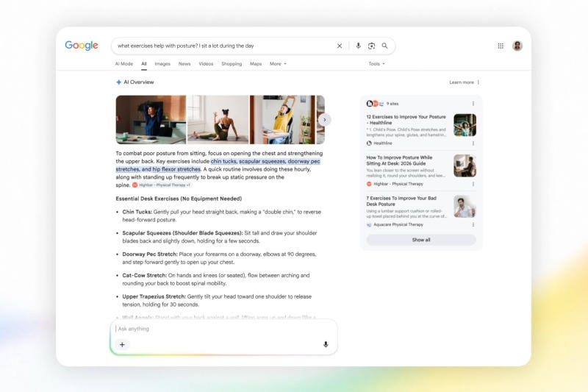Clear the search query with X icon
Screen dimensions: 588x392
pyautogui.click(x=340, y=46)
